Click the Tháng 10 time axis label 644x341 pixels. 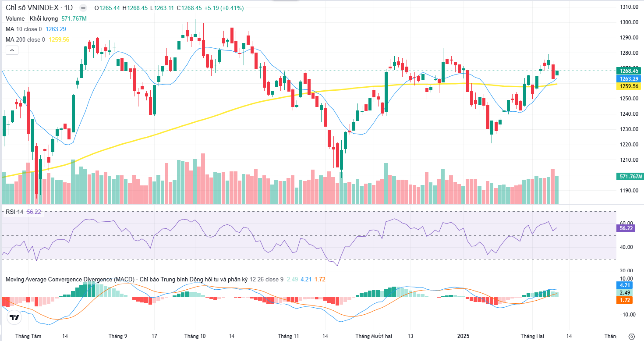[195, 336]
